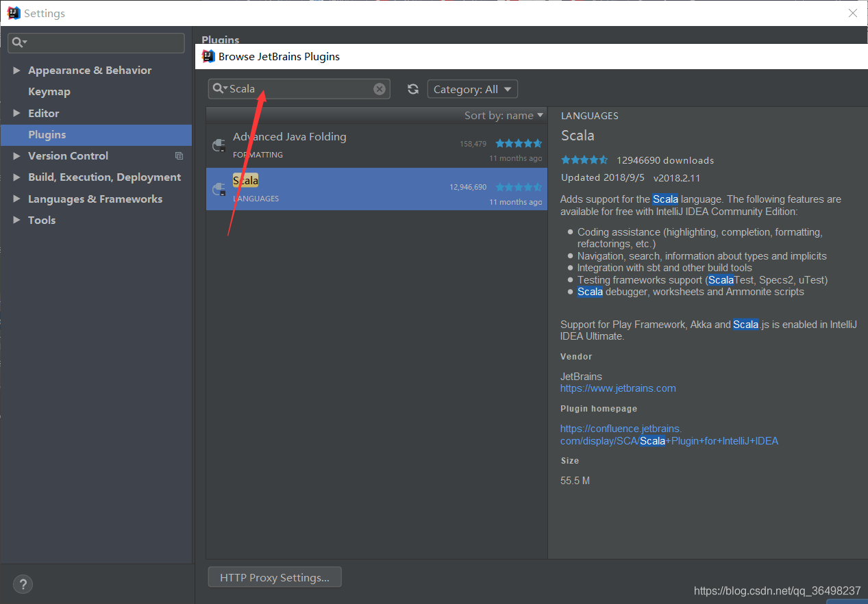Expand Appearance & Behavior section
The width and height of the screenshot is (868, 604).
(16, 71)
